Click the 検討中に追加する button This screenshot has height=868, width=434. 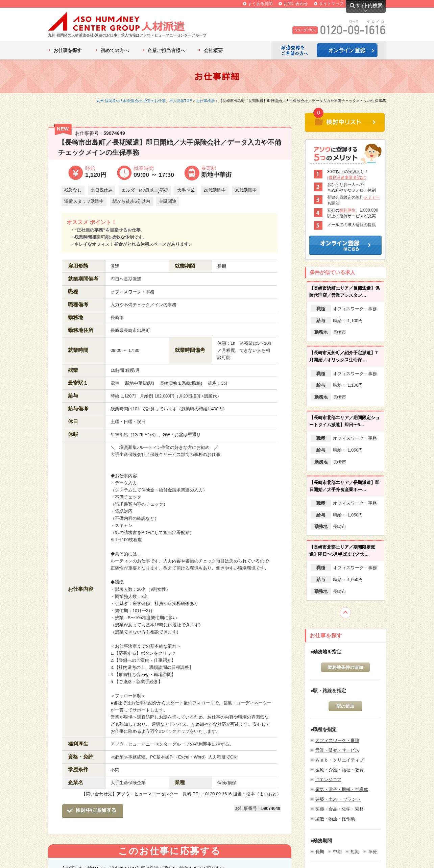92,811
